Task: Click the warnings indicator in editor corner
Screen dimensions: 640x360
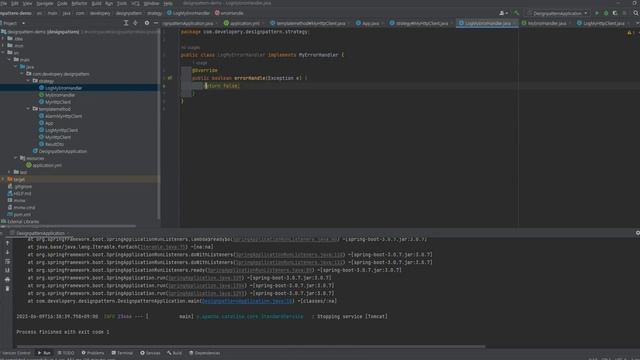Action: (630, 32)
